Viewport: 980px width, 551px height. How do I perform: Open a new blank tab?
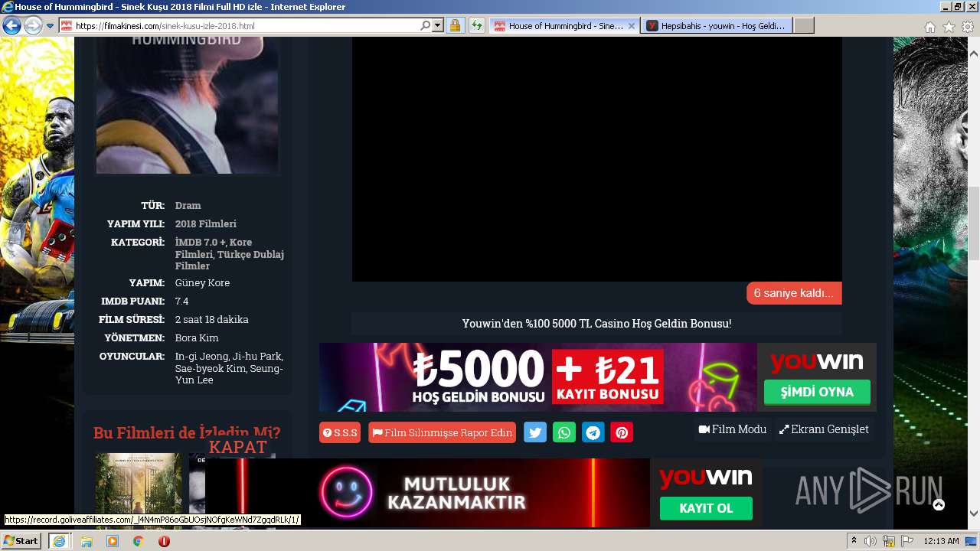click(803, 26)
